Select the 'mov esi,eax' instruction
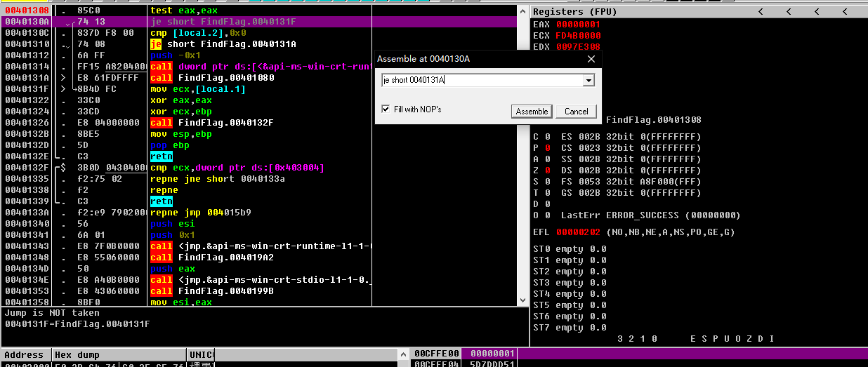 click(x=181, y=302)
